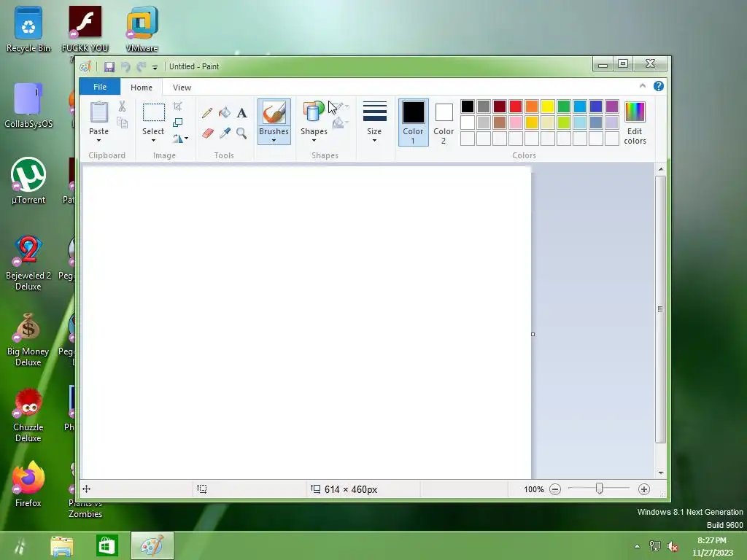
Task: Open the Size line thickness dropdown
Action: click(374, 121)
